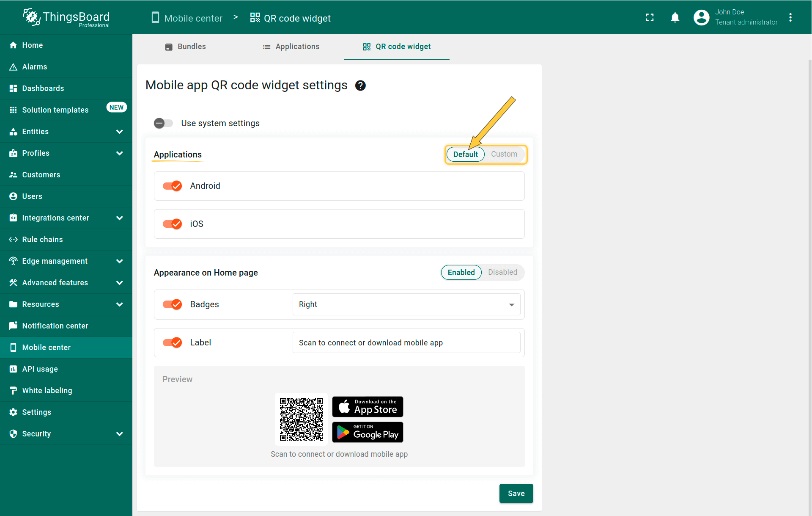The height and width of the screenshot is (516, 812).
Task: Switch to the Bundles tab
Action: (x=185, y=47)
